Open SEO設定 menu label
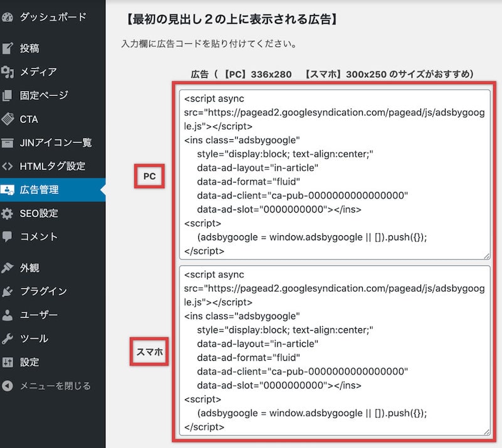 [x=39, y=213]
